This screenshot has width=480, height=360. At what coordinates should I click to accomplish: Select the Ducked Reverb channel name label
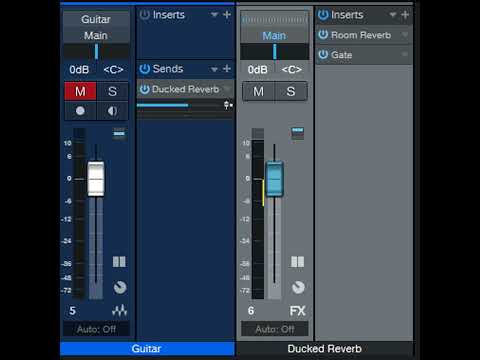325,349
